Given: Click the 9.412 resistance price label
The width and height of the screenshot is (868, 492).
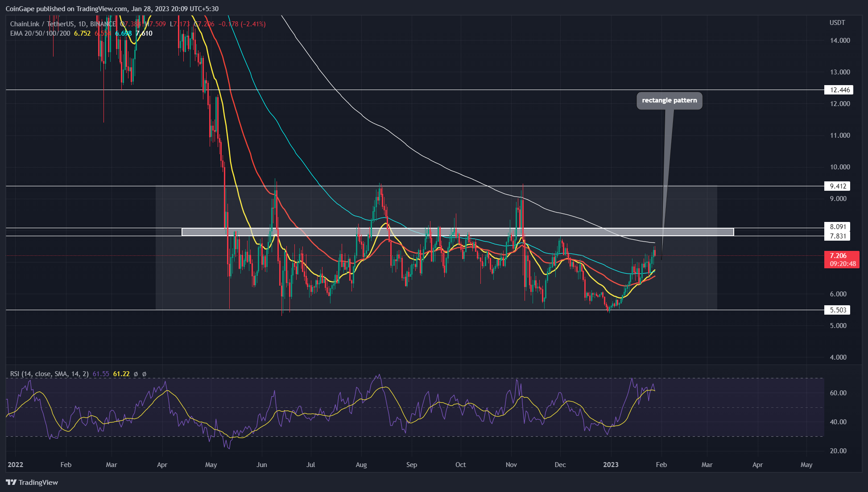Looking at the screenshot, I should [x=838, y=186].
